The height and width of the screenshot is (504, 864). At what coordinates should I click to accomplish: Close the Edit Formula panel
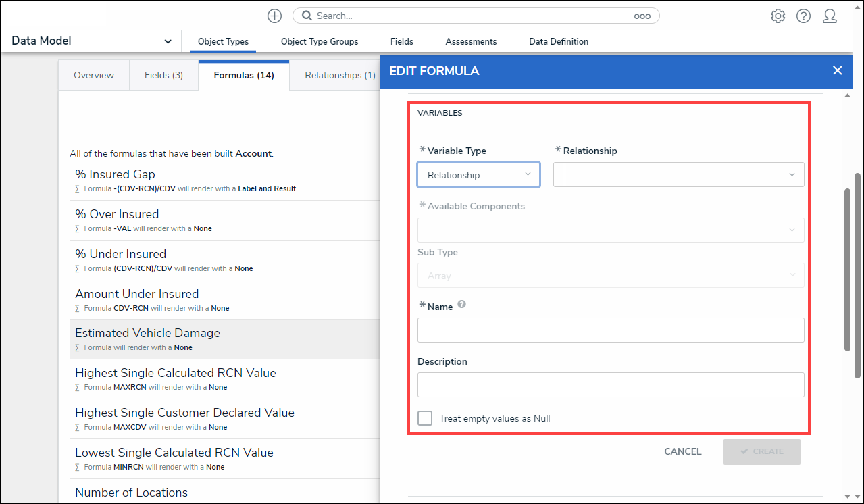837,70
